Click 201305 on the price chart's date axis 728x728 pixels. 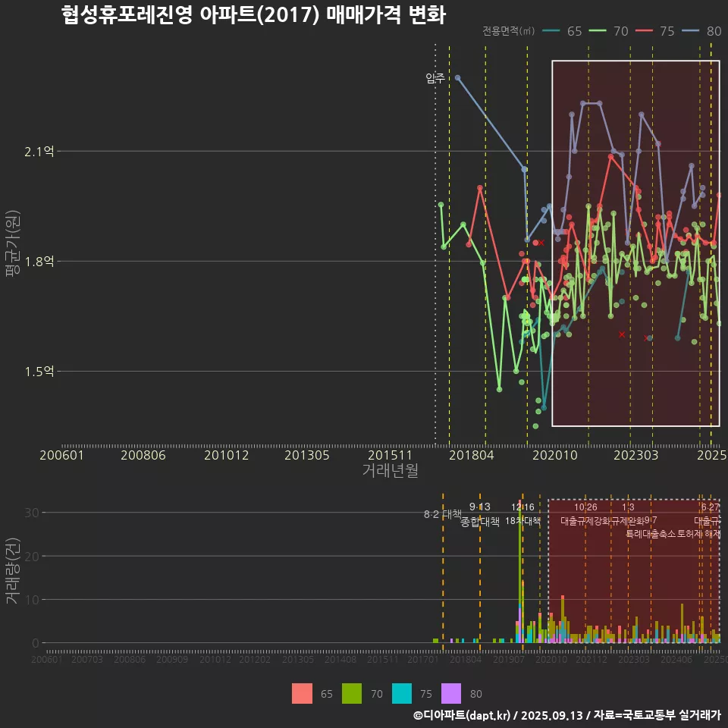tap(307, 455)
